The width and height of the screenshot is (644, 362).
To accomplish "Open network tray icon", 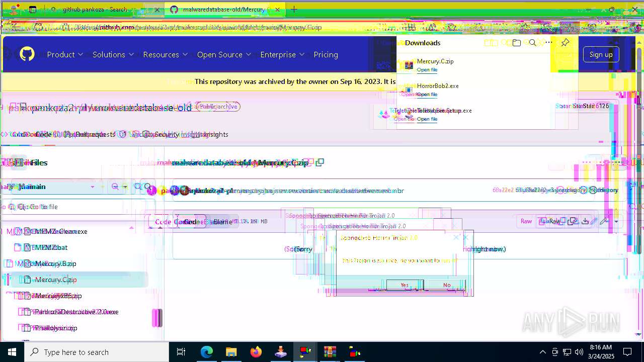I will pyautogui.click(x=567, y=352).
